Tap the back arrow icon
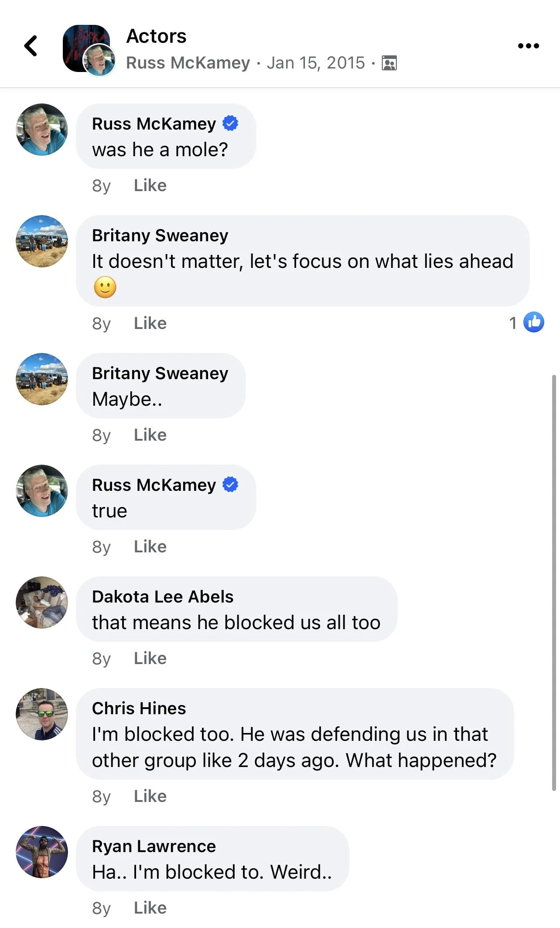Viewport: 560px width, 928px height. pos(31,46)
